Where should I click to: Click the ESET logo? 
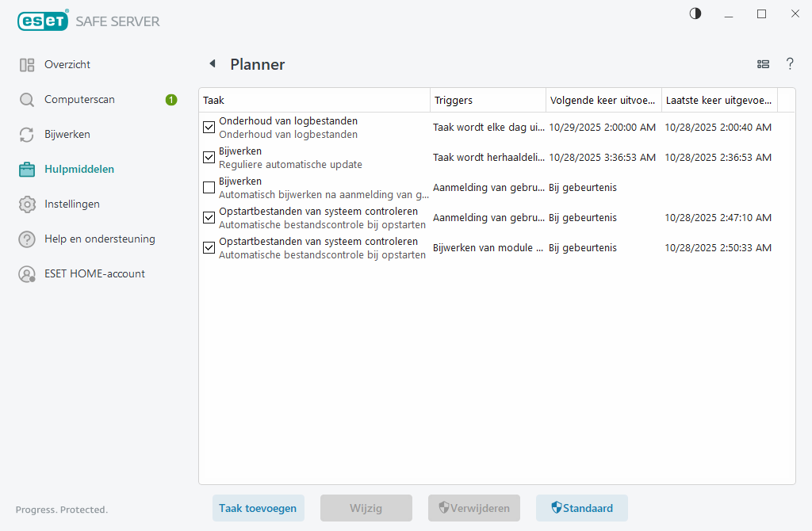coord(43,20)
